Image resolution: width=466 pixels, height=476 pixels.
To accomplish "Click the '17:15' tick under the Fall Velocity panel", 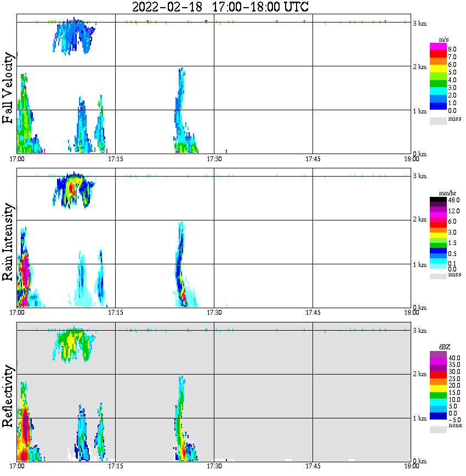I will click(116, 159).
